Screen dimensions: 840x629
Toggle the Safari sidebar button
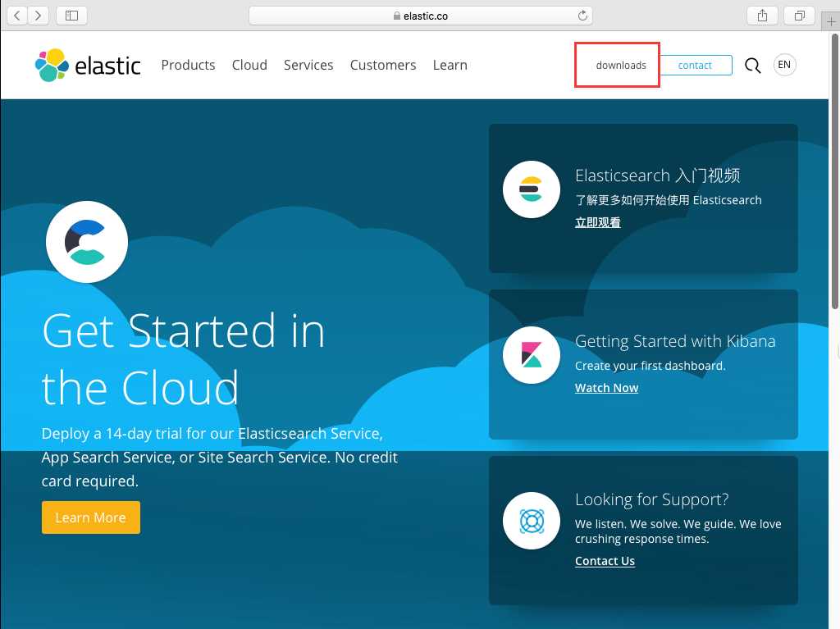pyautogui.click(x=72, y=16)
